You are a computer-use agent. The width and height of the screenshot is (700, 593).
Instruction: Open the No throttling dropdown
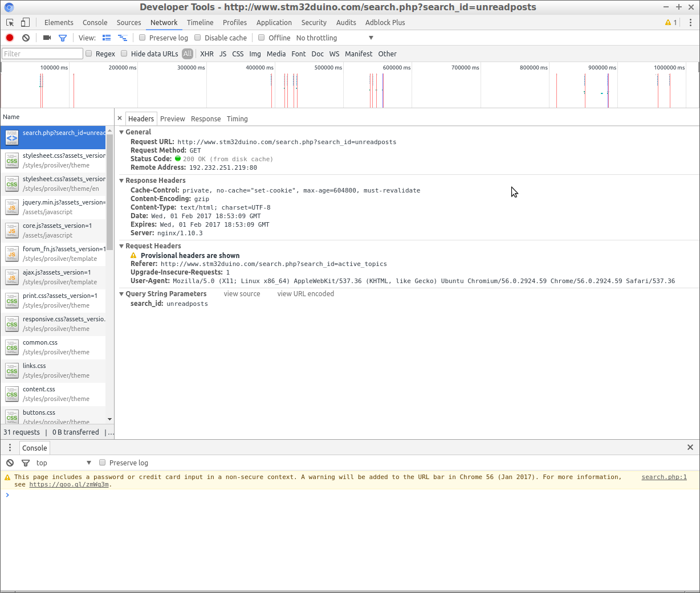click(335, 38)
